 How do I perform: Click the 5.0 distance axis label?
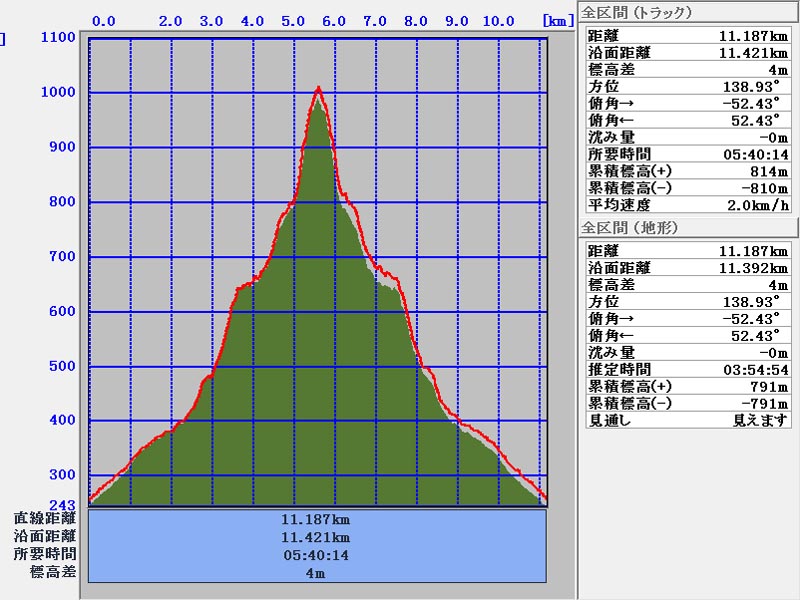click(293, 20)
